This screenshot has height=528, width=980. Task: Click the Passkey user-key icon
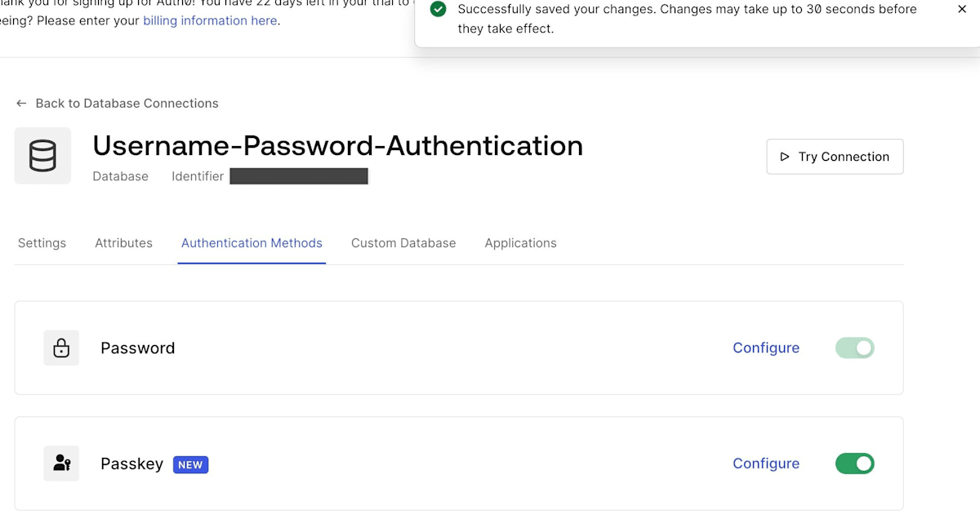[x=61, y=464]
